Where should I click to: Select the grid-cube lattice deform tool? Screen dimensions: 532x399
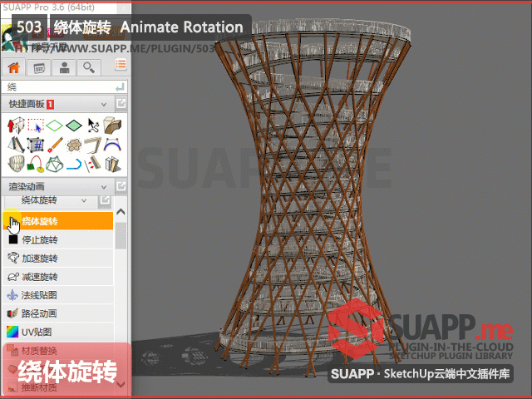tap(36, 145)
